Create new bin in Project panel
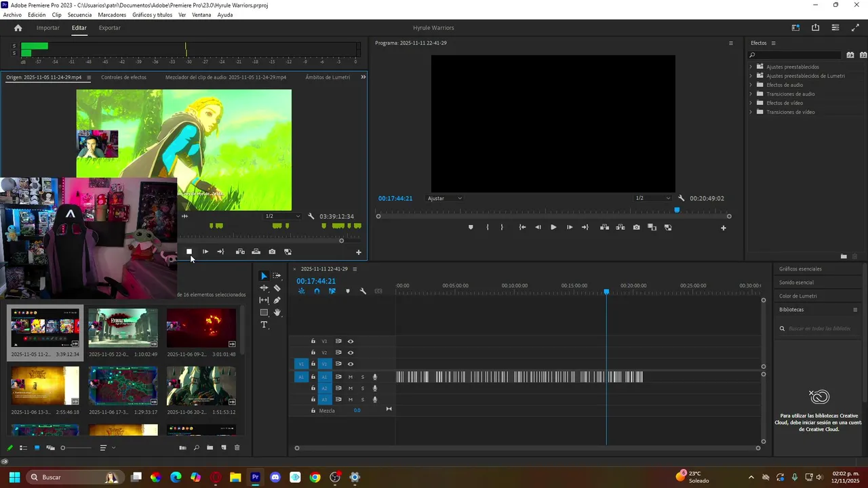868x488 pixels. 210,448
